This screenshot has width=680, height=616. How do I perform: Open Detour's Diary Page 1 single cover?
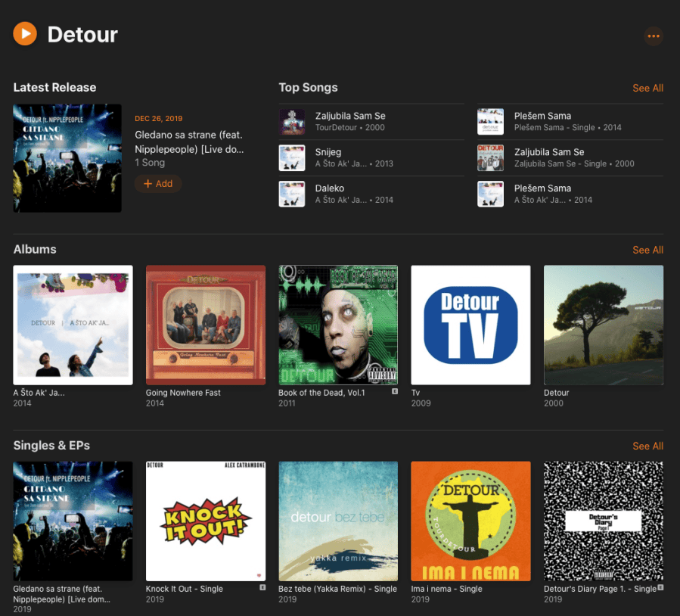(x=604, y=521)
